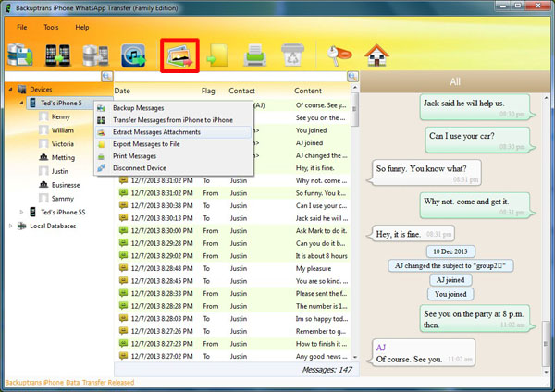Click the All header above the chat preview
The image size is (555, 392).
(455, 81)
